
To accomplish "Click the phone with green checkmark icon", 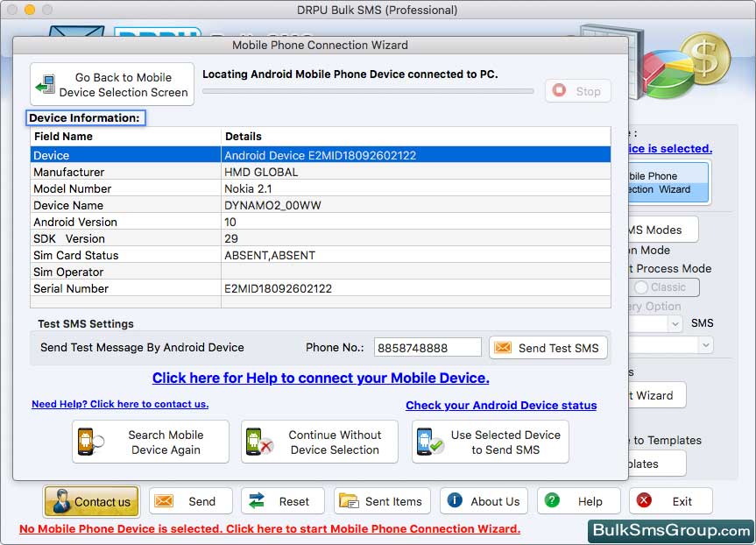I will pos(429,442).
